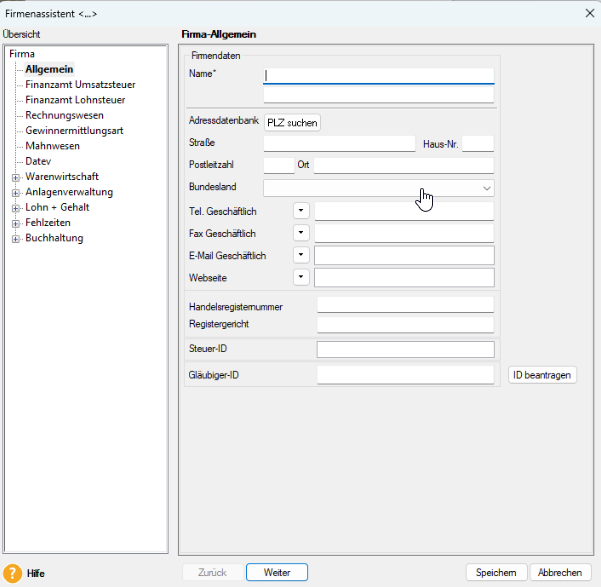This screenshot has height=587, width=601.
Task: Open E-Mail Geschäftlich type dropdown arrow
Action: [301, 255]
